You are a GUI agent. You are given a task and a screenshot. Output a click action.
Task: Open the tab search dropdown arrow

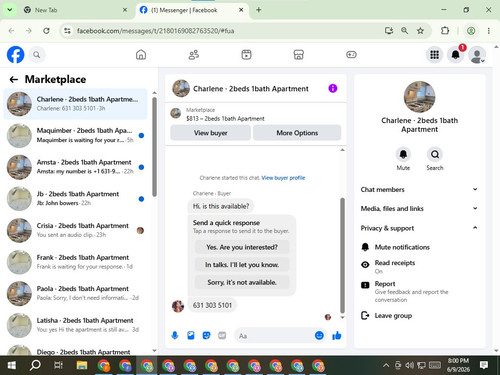pyautogui.click(x=10, y=10)
